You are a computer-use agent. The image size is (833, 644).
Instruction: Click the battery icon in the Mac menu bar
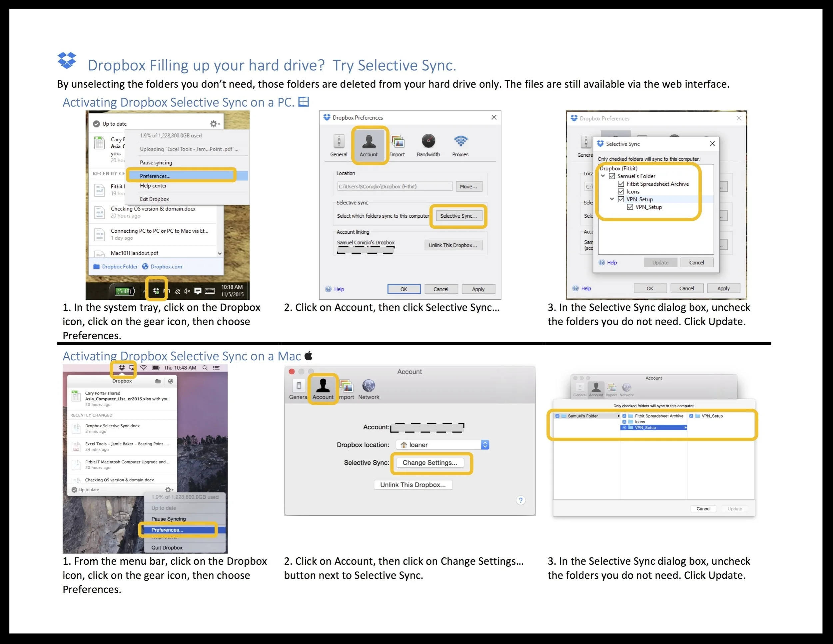156,368
